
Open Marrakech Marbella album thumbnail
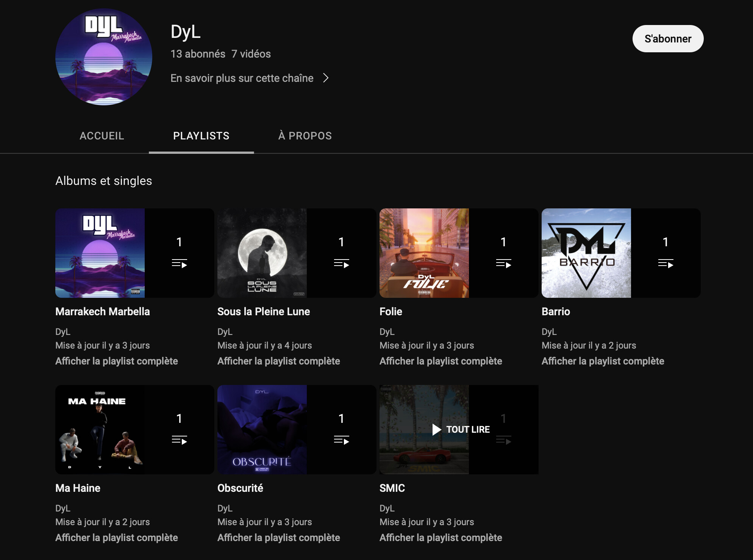click(100, 253)
